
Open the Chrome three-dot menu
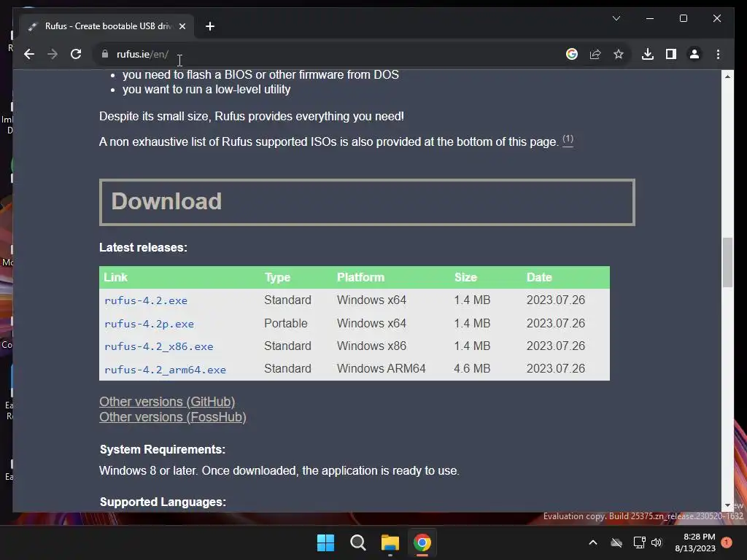point(718,54)
